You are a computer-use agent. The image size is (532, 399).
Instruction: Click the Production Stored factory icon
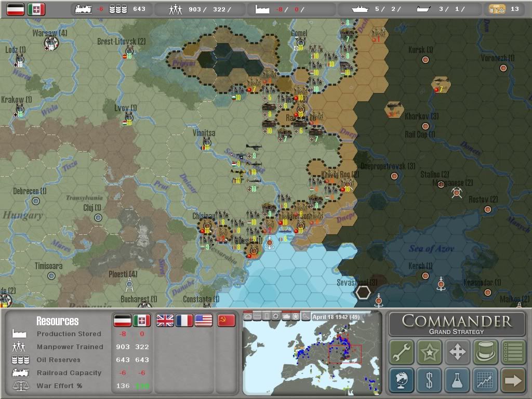[19, 334]
